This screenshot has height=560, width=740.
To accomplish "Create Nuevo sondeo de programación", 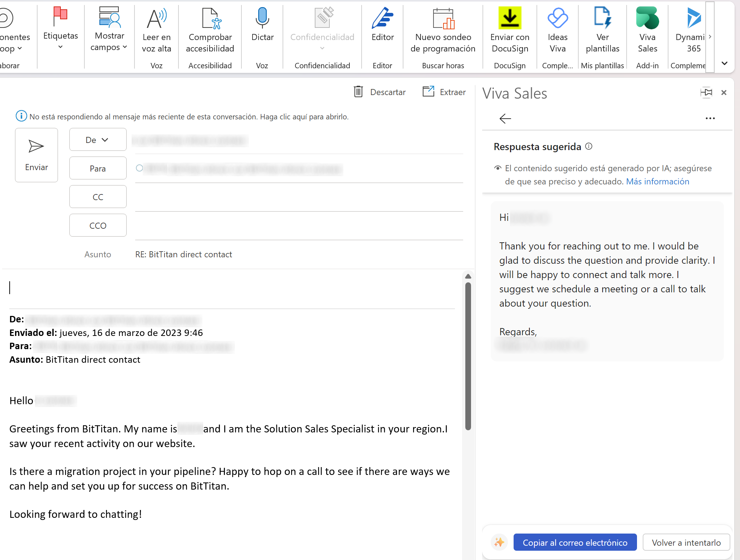I will point(443,30).
